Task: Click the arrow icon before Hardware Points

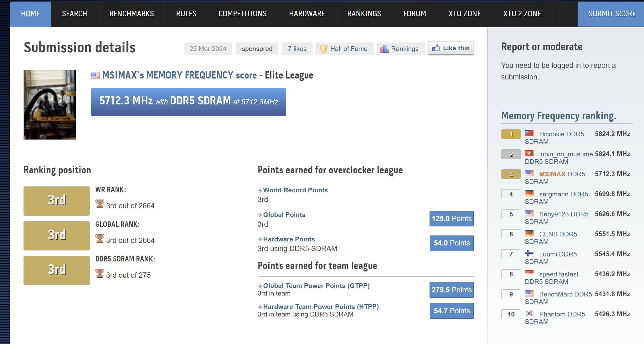Action: [x=260, y=239]
